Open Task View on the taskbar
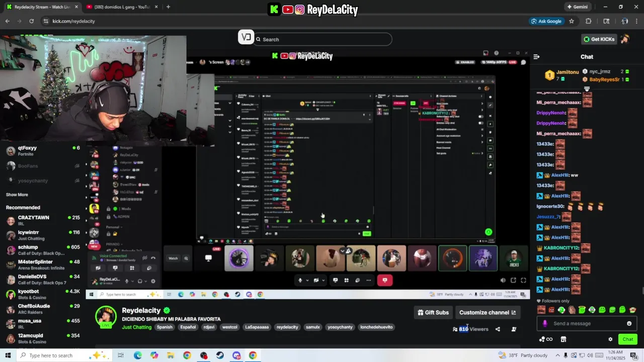Screen dimensions: 644x362 [x=121, y=355]
